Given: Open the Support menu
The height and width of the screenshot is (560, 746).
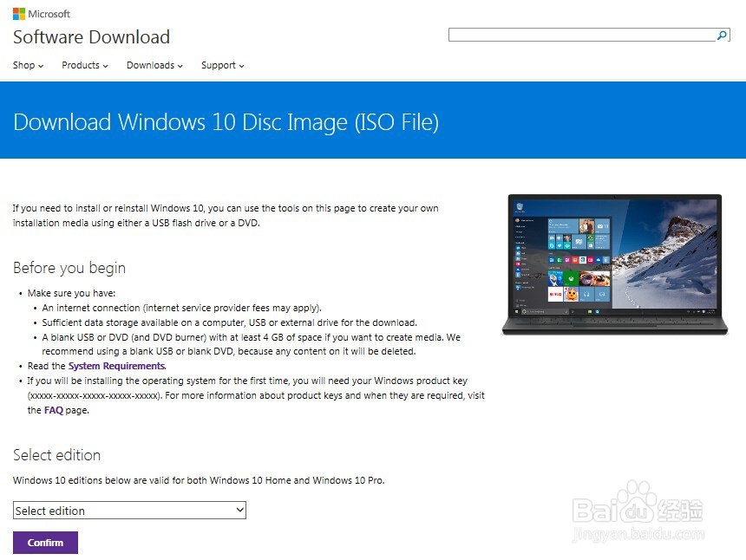Looking at the screenshot, I should coord(223,65).
